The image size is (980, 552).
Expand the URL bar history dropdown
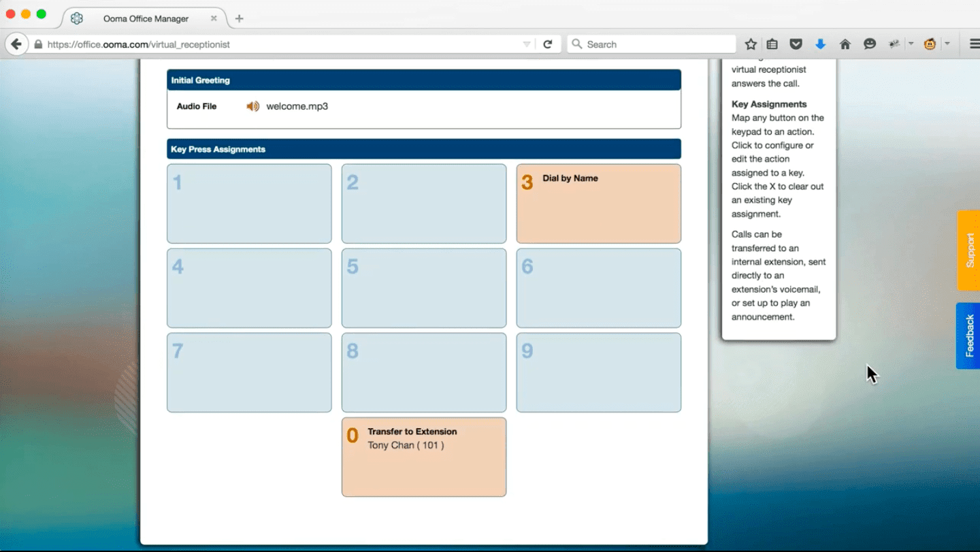527,44
